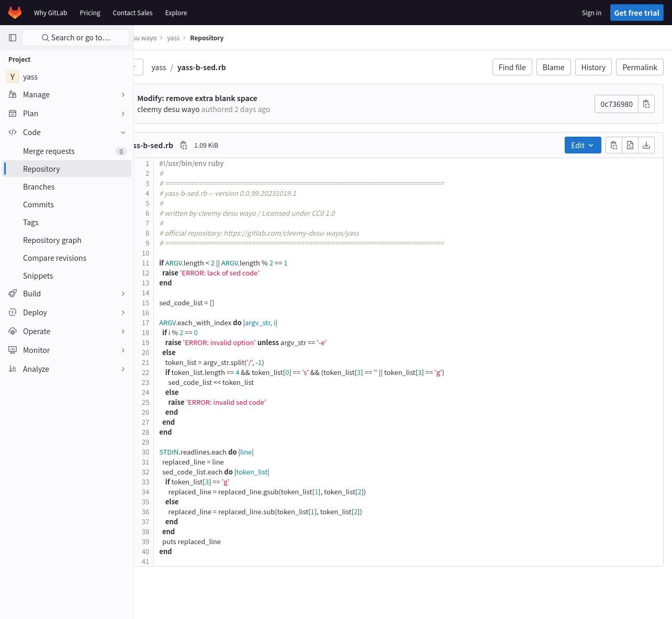Download the file icon
The width and height of the screenshot is (672, 619).
(x=646, y=145)
